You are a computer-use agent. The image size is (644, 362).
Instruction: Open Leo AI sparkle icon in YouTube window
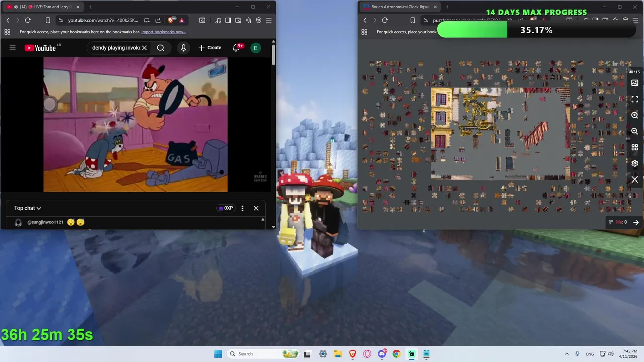coord(249,20)
